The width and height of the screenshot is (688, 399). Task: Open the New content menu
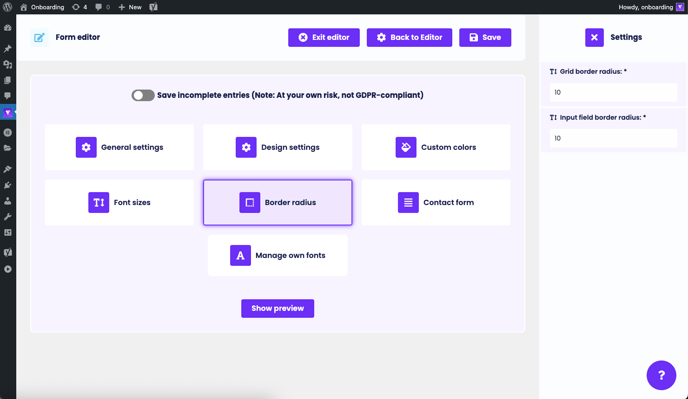[130, 7]
